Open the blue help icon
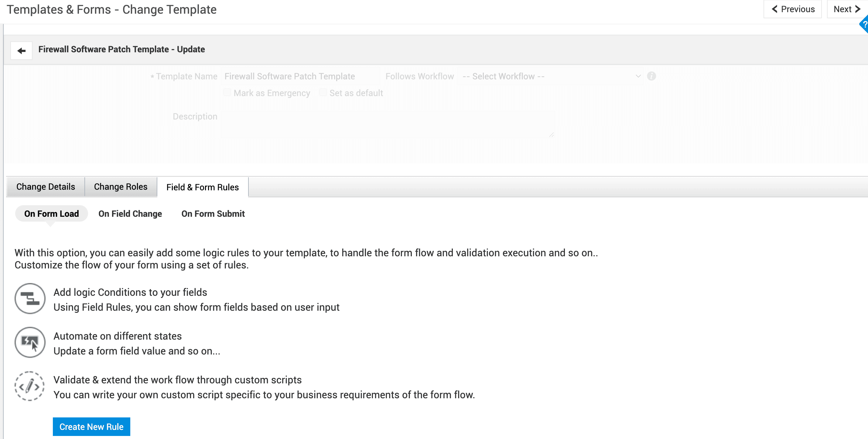868x439 pixels. pos(864,24)
